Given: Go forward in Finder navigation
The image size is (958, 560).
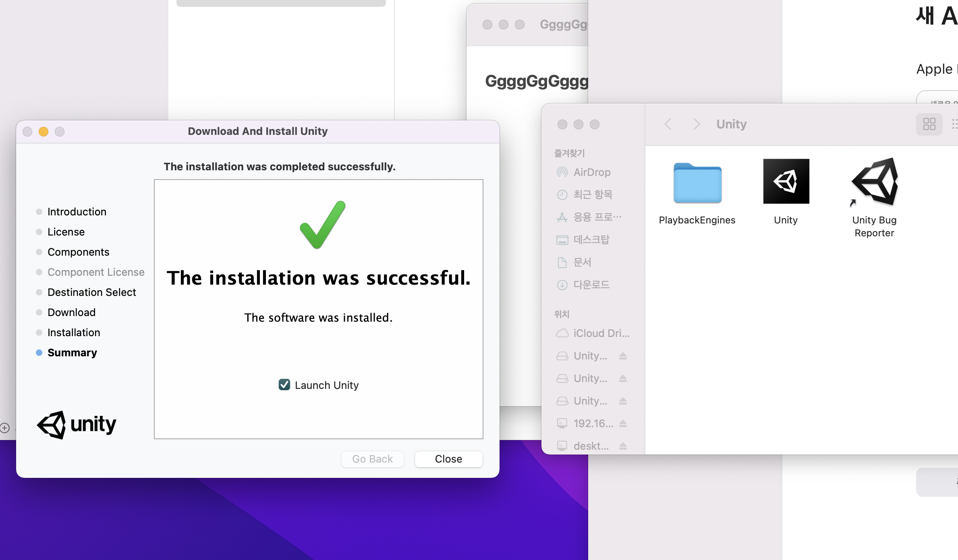Looking at the screenshot, I should coord(697,124).
